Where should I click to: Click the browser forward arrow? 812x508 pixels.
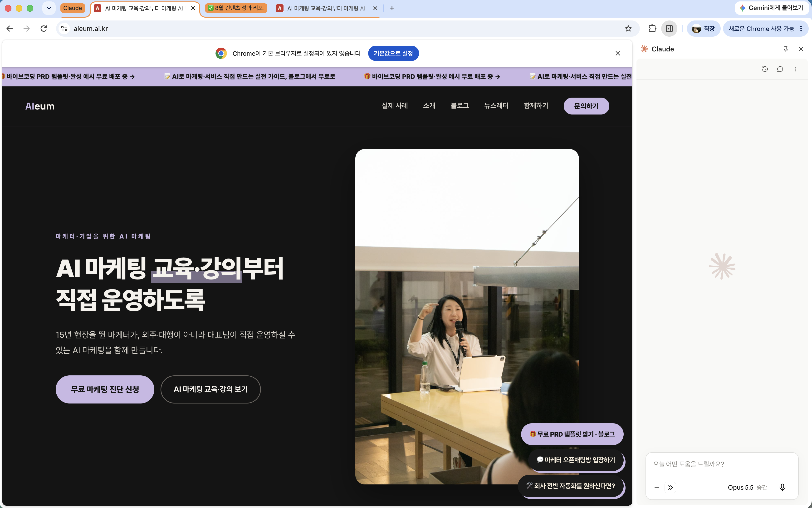coord(26,29)
